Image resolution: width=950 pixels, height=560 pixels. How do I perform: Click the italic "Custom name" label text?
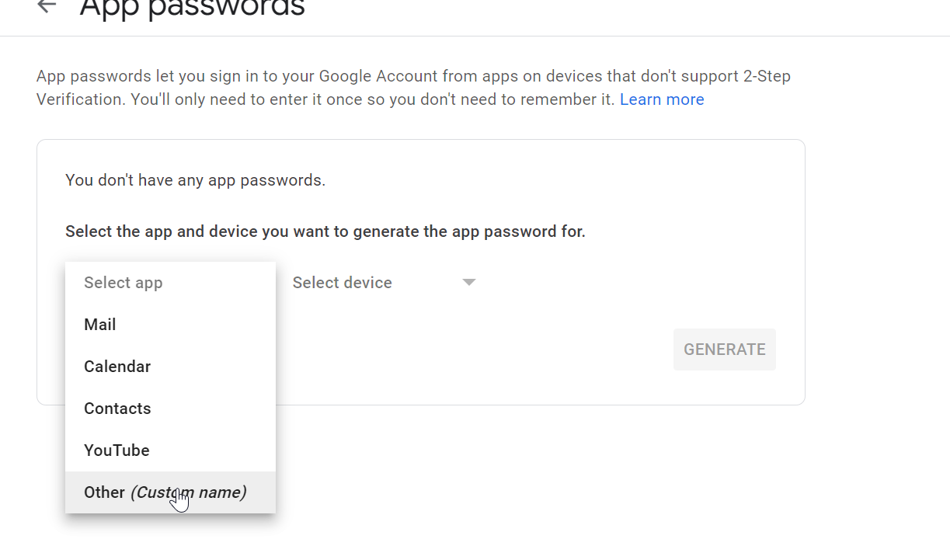[188, 492]
